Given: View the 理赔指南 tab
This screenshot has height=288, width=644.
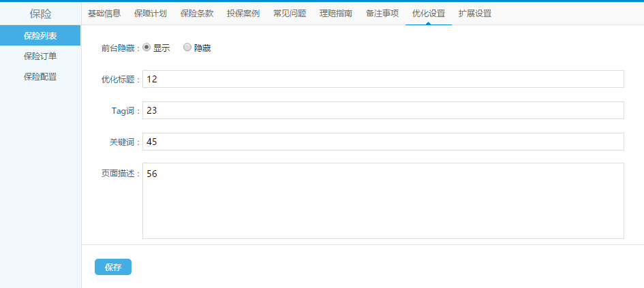Looking at the screenshot, I should point(336,14).
